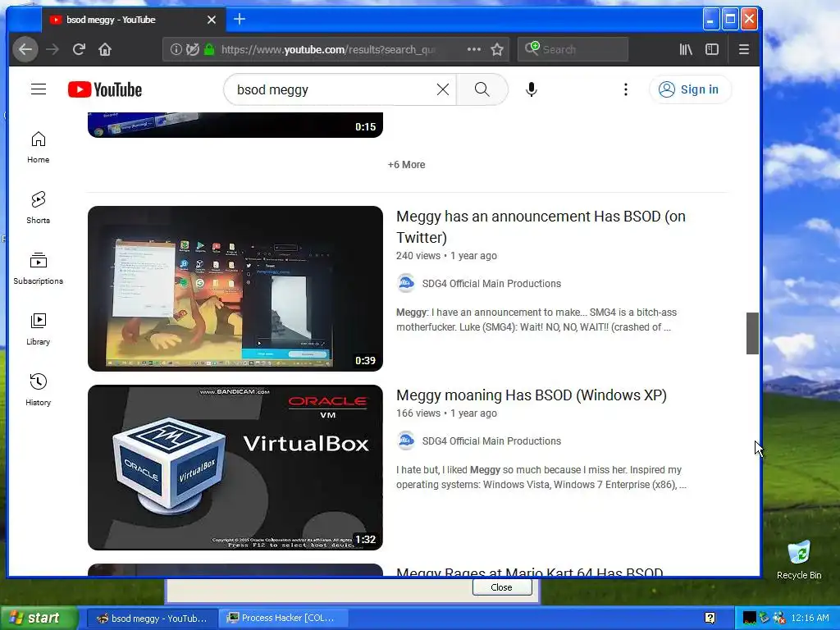The width and height of the screenshot is (840, 630).
Task: Open Shorts in the YouTube sidebar
Action: [x=39, y=208]
